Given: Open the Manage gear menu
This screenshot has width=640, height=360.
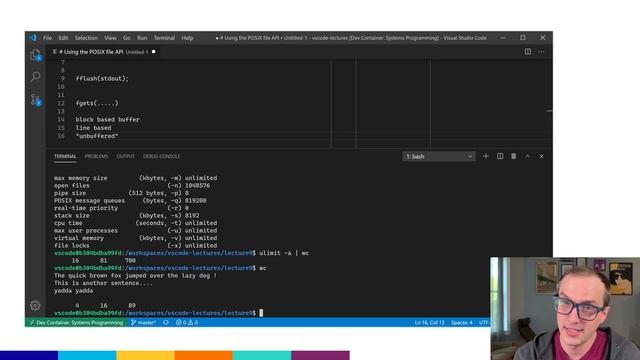Looking at the screenshot, I should tap(35, 305).
